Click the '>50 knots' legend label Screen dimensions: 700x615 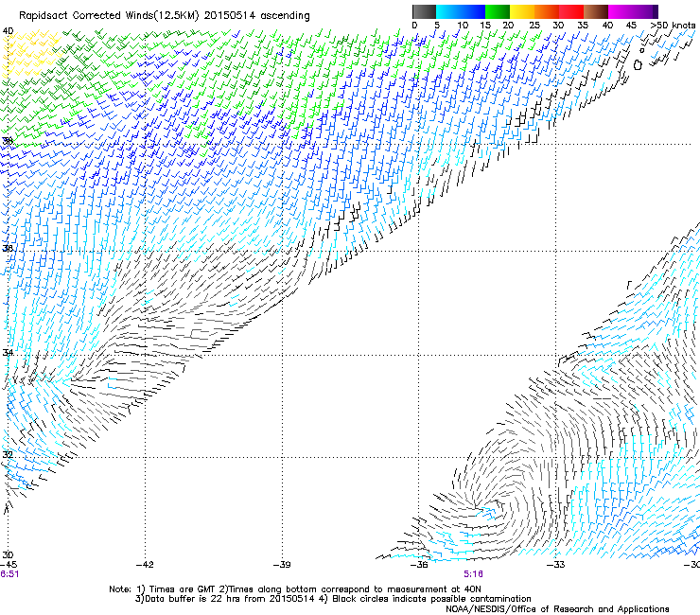point(673,26)
